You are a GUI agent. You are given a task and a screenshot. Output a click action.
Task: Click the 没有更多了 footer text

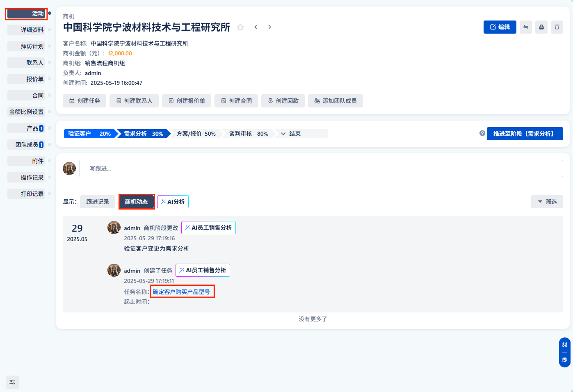point(313,319)
